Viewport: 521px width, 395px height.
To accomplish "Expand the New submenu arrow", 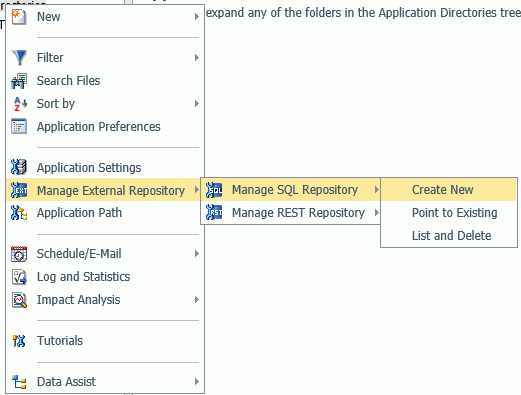I will pyautogui.click(x=197, y=16).
